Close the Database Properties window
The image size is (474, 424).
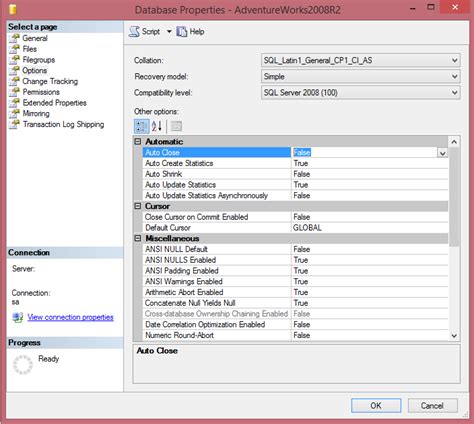pos(455,7)
